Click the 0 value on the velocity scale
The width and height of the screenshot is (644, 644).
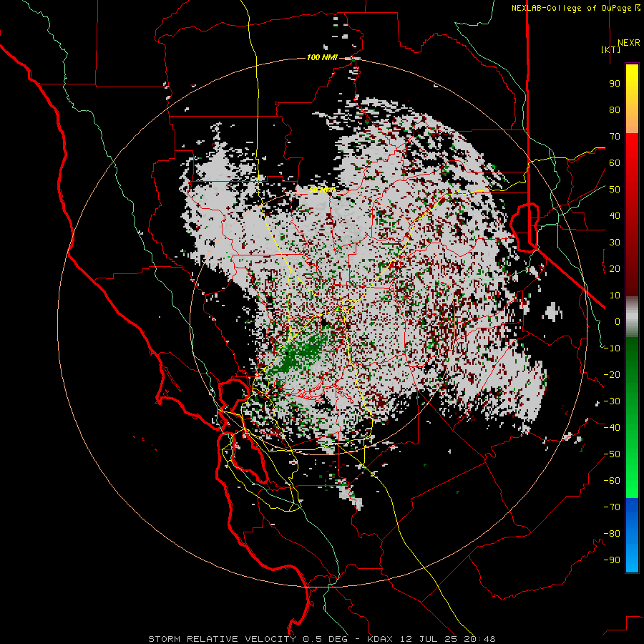(618, 322)
